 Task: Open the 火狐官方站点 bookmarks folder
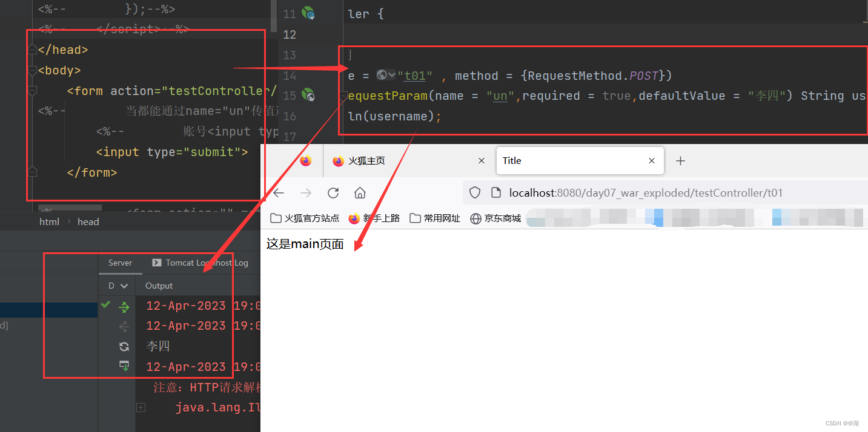pyautogui.click(x=305, y=218)
